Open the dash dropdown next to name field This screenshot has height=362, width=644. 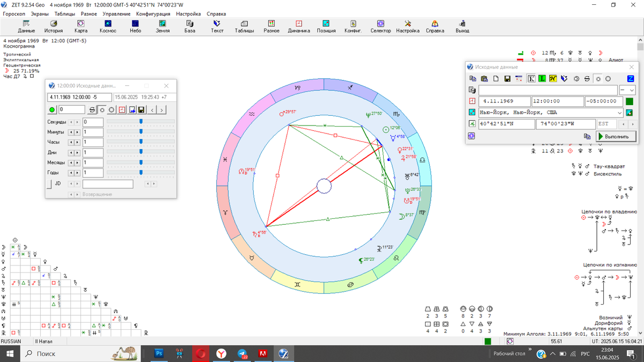point(627,90)
